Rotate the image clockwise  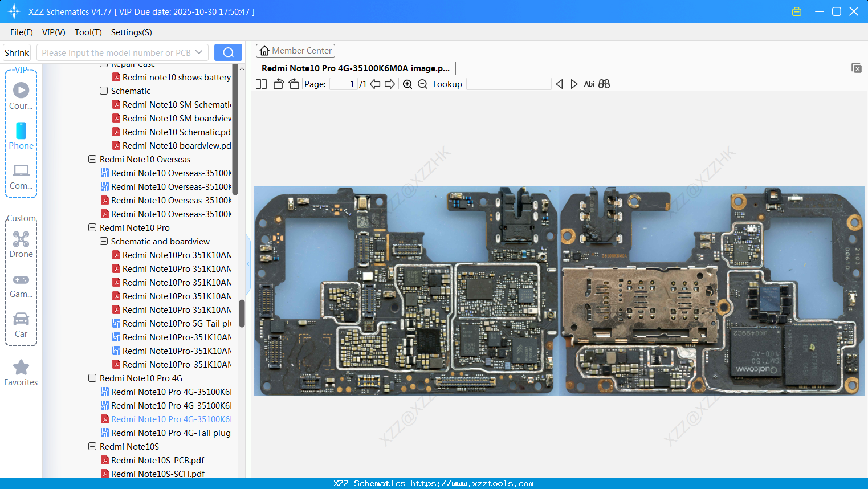(x=294, y=84)
